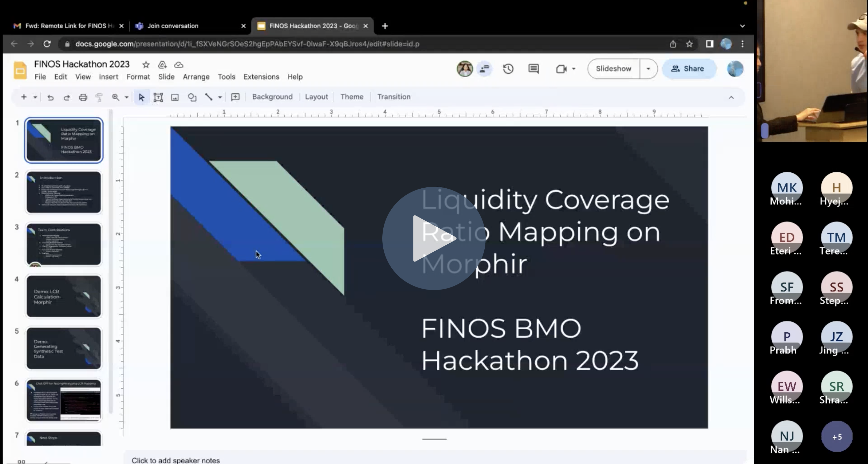Open the Format menu
Screen dimensions: 868x464
coord(138,77)
